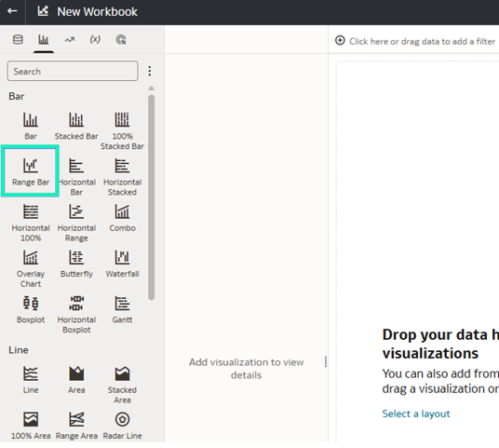Click 'Add visualization to view details' text
Viewport: 499px width, 448px height.
click(x=246, y=369)
